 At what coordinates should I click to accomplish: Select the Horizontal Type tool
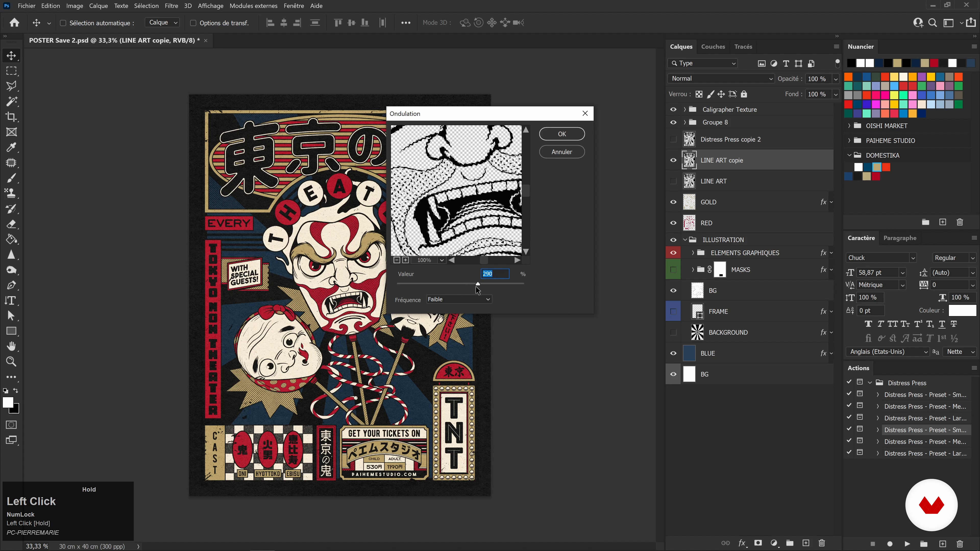point(11,300)
